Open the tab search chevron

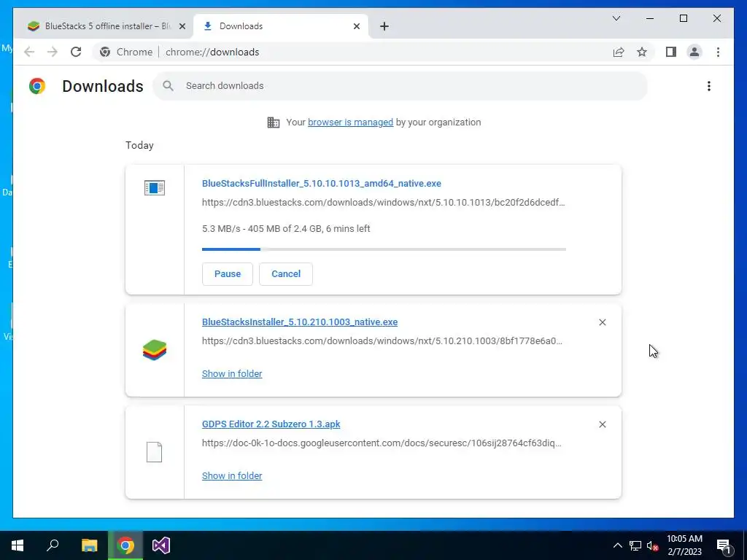tap(616, 18)
